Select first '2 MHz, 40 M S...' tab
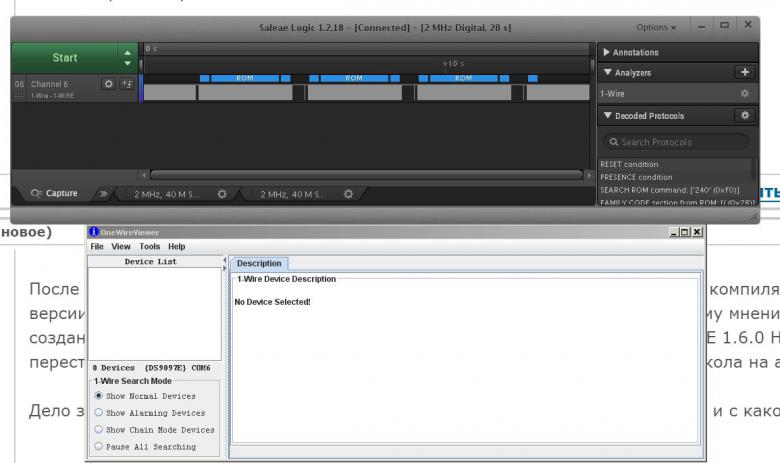 point(167,194)
